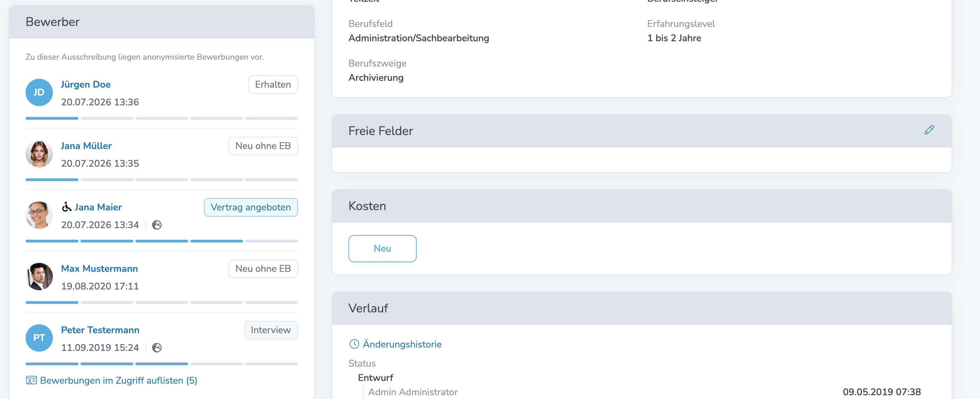Image resolution: width=980 pixels, height=399 pixels.
Task: Click the JD initials avatar of Jürgen Doe
Action: [x=39, y=92]
